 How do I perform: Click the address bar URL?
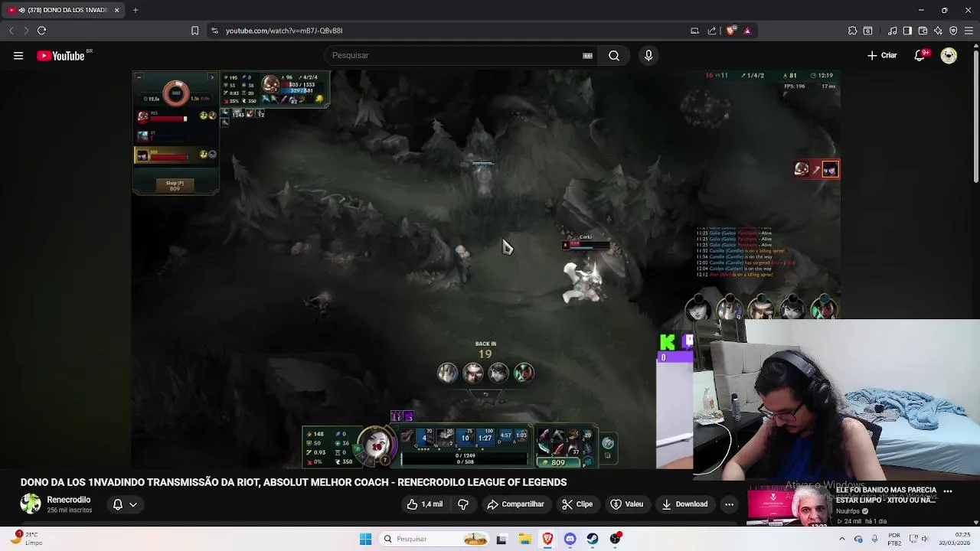point(284,31)
